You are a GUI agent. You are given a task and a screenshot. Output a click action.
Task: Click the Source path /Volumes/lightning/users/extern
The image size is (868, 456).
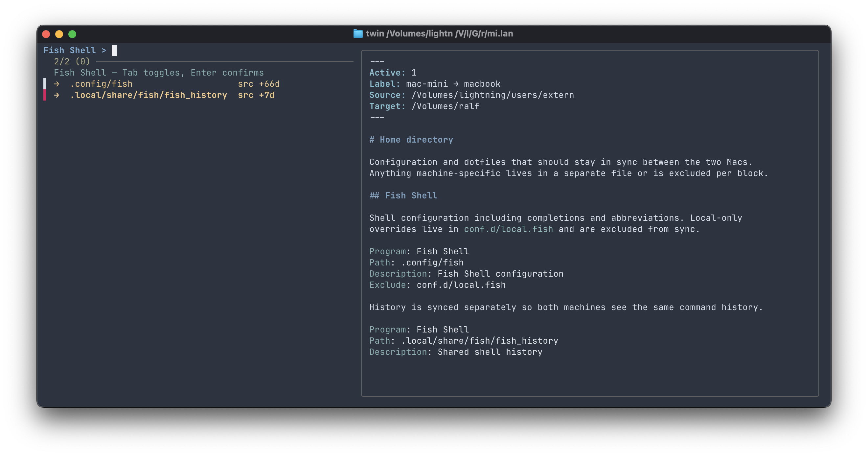point(492,95)
